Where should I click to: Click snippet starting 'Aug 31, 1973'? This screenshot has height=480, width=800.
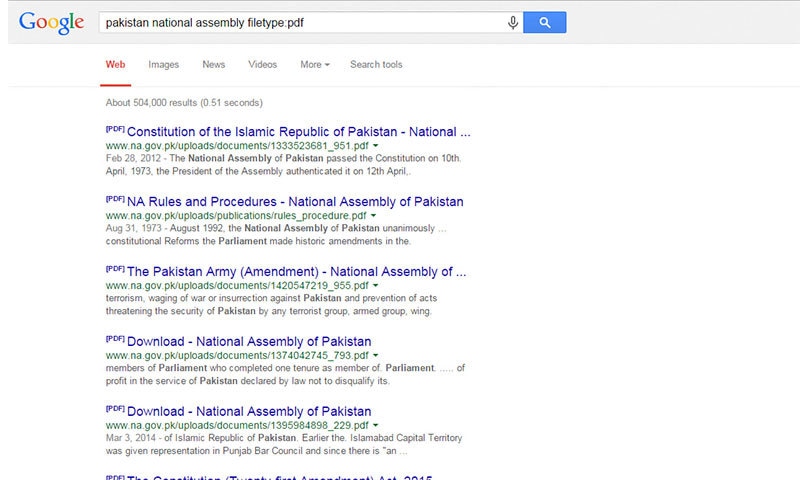point(276,235)
